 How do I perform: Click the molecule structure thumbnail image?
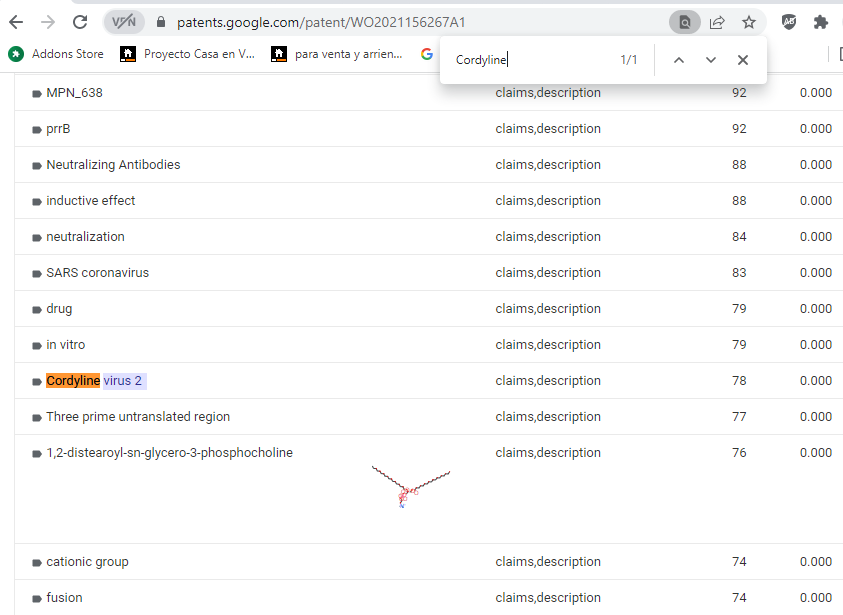pos(410,487)
